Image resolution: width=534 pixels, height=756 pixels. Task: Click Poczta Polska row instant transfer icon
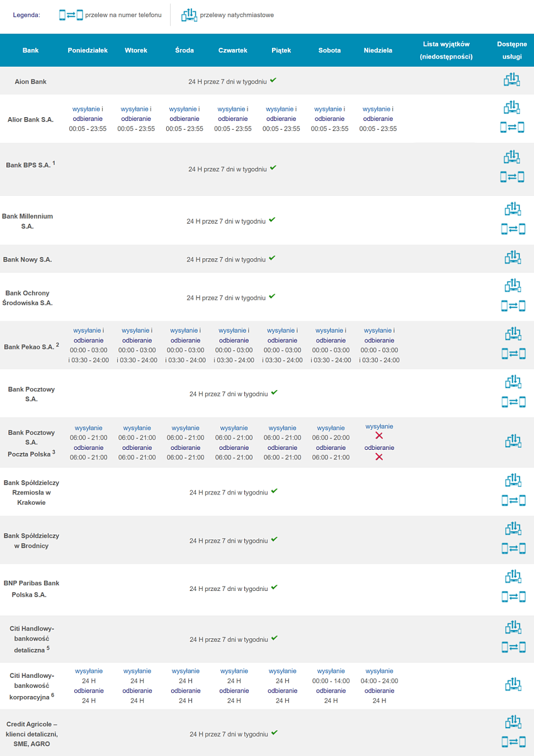[513, 441]
